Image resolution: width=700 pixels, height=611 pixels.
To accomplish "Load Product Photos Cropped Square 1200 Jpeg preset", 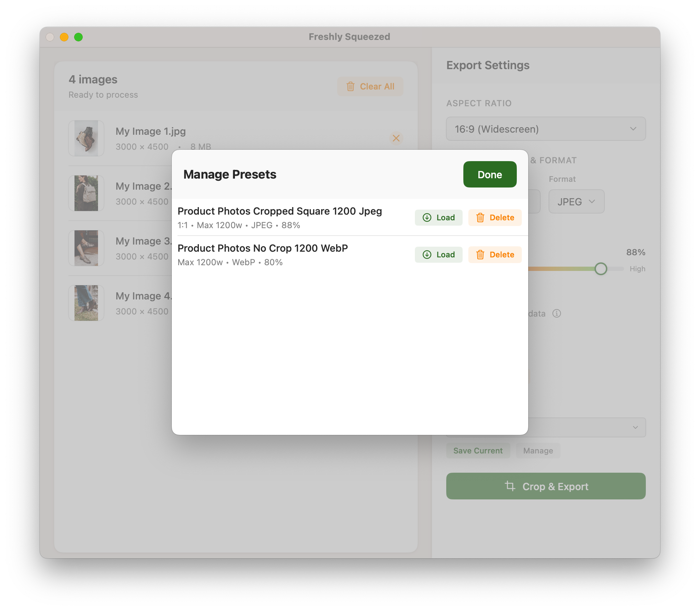I will (x=438, y=217).
